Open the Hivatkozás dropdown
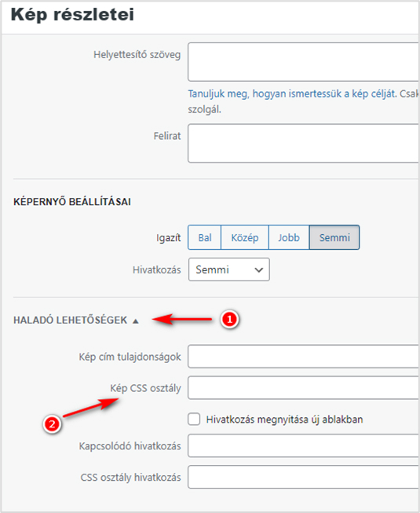Image resolution: width=420 pixels, height=513 pixels. pyautogui.click(x=229, y=269)
